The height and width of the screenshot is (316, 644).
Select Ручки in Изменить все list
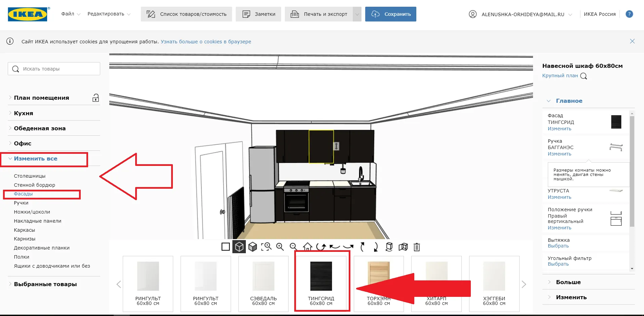point(21,203)
